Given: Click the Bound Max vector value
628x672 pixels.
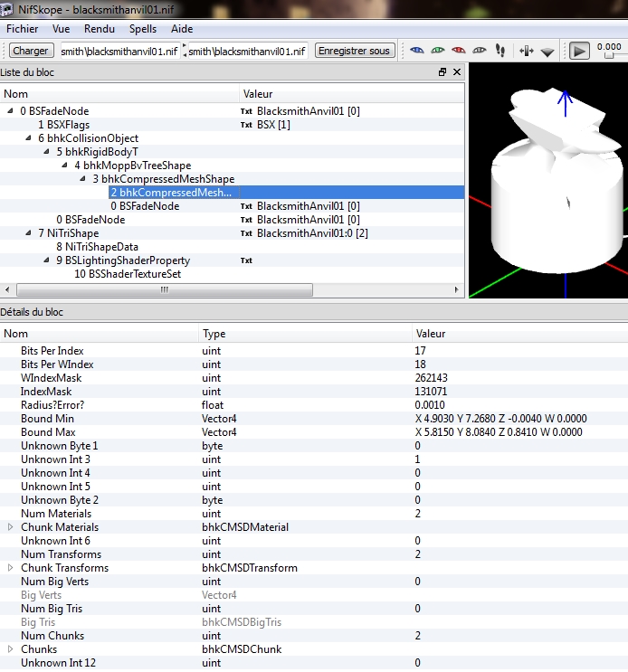Looking at the screenshot, I should click(x=498, y=432).
